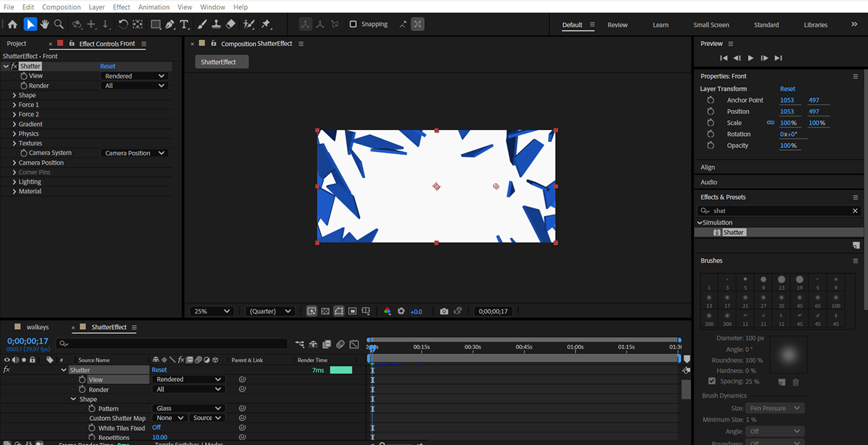Select the Puppet Pin tool
The width and height of the screenshot is (868, 445).
pos(266,24)
